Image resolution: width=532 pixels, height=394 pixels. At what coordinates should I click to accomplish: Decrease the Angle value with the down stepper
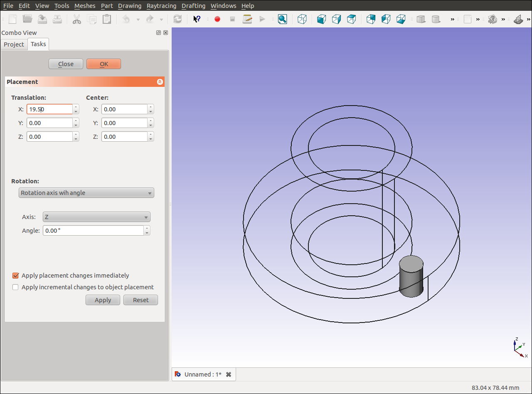coord(147,233)
